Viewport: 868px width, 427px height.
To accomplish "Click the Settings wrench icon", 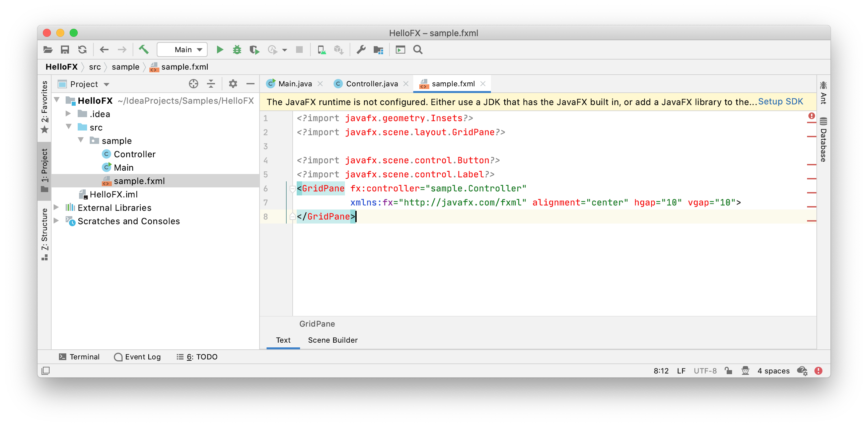I will (361, 50).
